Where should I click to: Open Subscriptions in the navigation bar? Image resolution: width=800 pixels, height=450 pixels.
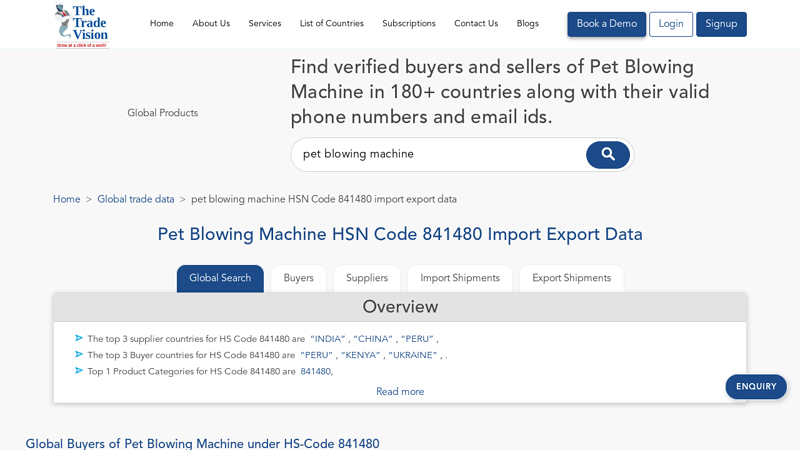point(409,23)
